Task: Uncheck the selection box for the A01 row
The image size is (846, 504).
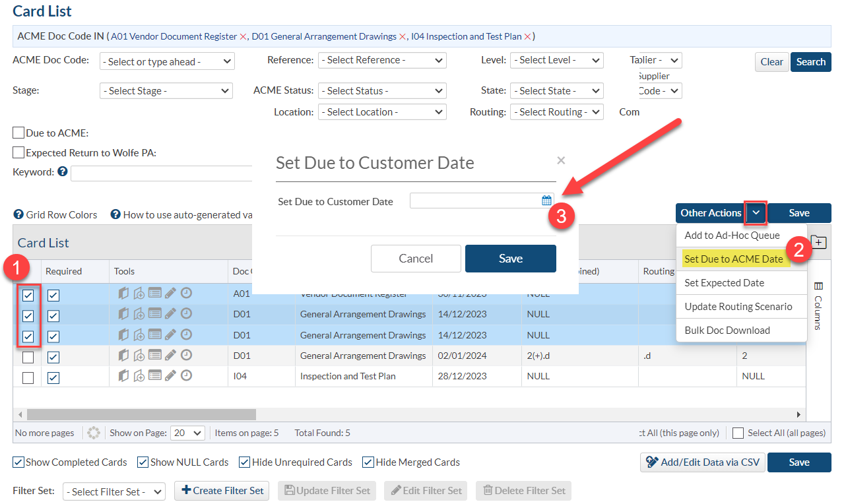Action: pyautogui.click(x=28, y=295)
